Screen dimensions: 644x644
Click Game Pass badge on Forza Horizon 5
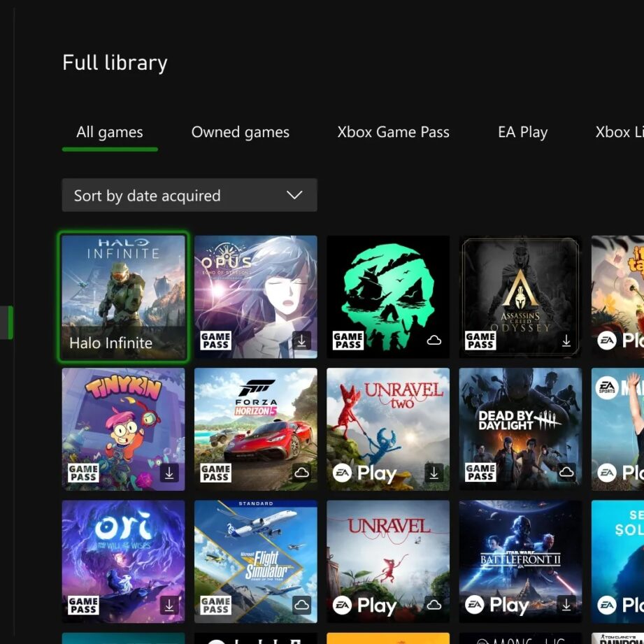click(x=215, y=473)
